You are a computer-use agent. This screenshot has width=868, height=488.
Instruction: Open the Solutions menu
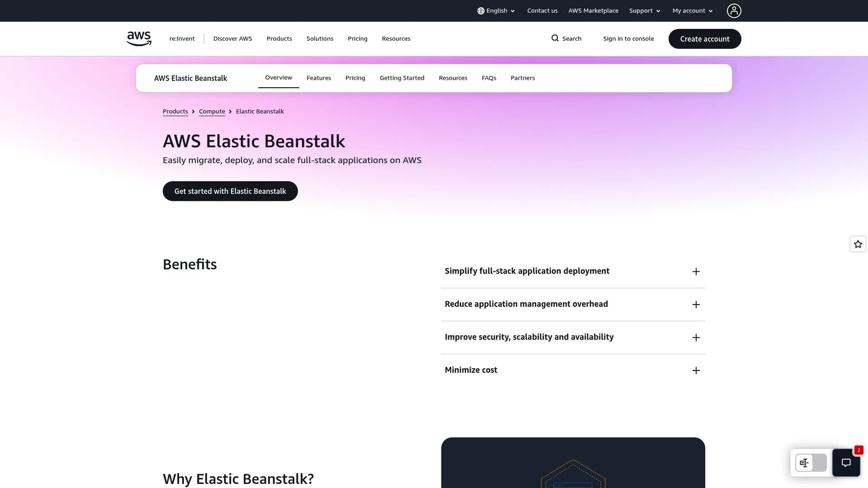320,39
